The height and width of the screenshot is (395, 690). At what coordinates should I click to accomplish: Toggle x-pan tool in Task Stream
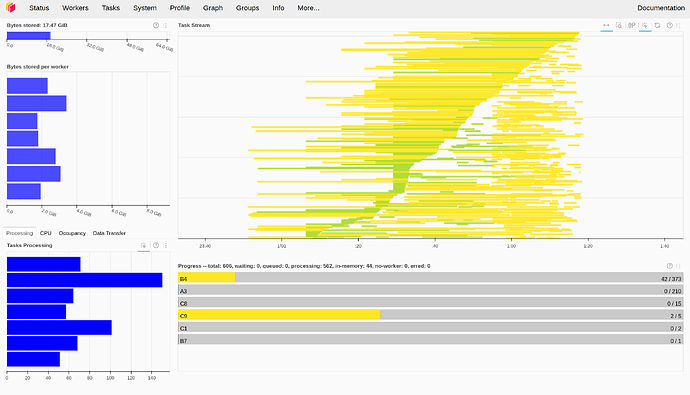tap(606, 26)
